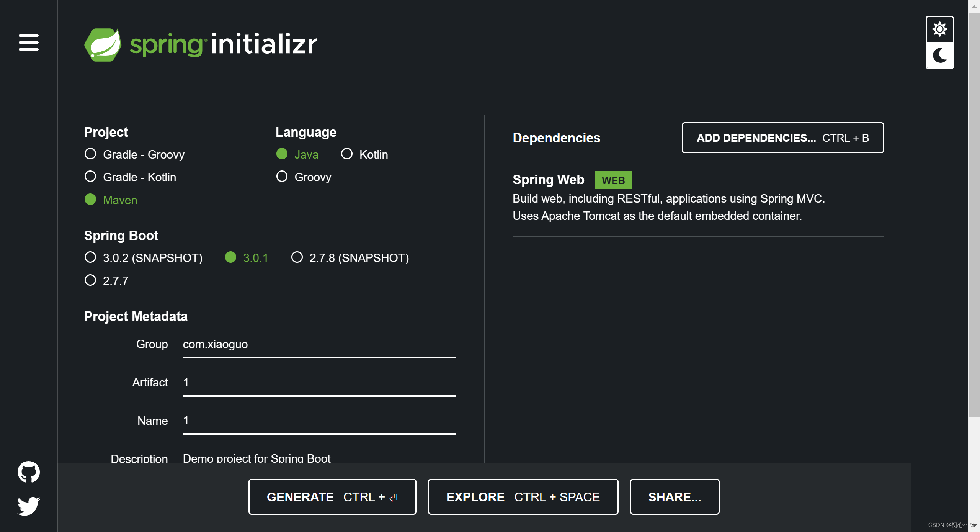Open the GitHub link icon
Viewport: 980px width, 532px height.
[29, 472]
